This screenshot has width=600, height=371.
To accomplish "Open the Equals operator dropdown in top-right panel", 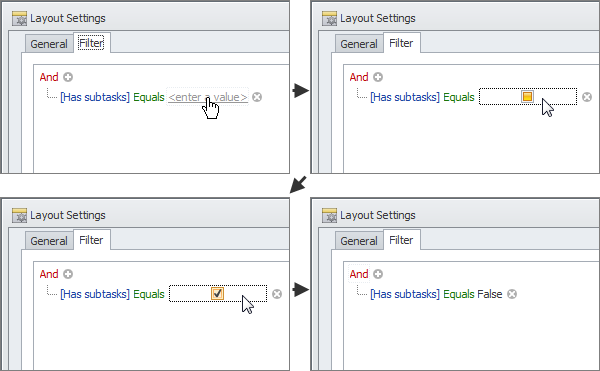I will (x=459, y=97).
